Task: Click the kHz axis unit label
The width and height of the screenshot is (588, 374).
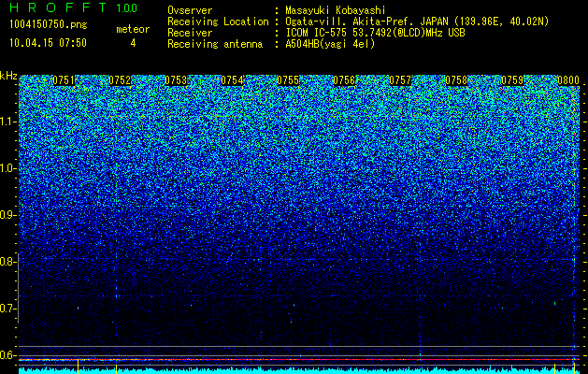Action: point(8,76)
